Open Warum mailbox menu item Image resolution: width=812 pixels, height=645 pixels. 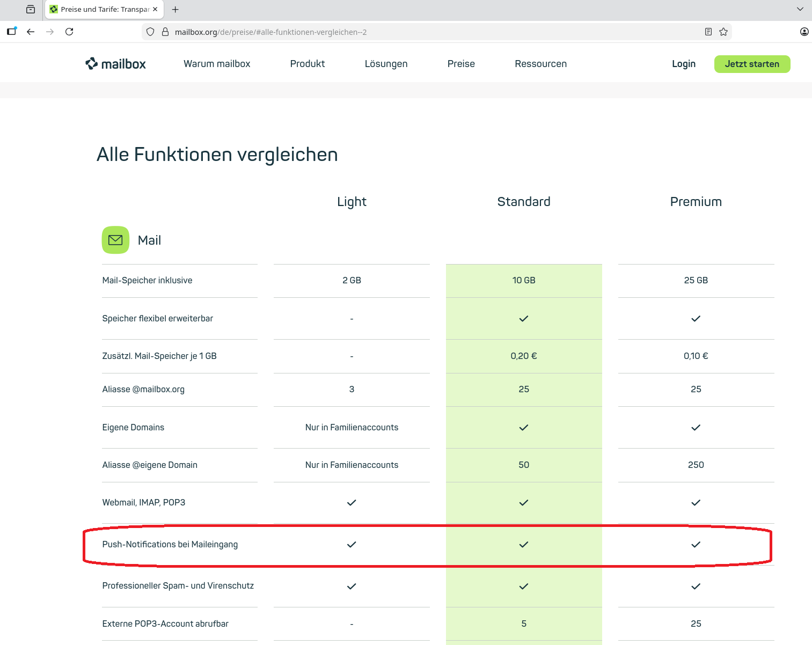pyautogui.click(x=217, y=64)
